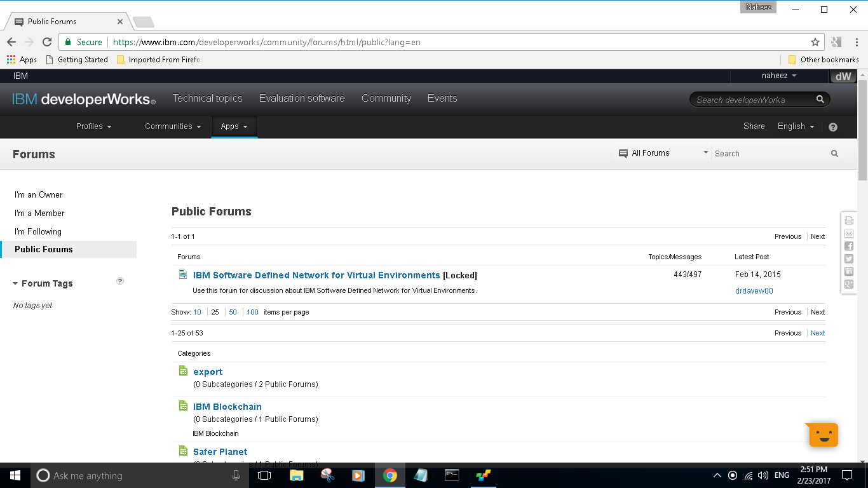Share on LinkedIn icon

(x=849, y=271)
